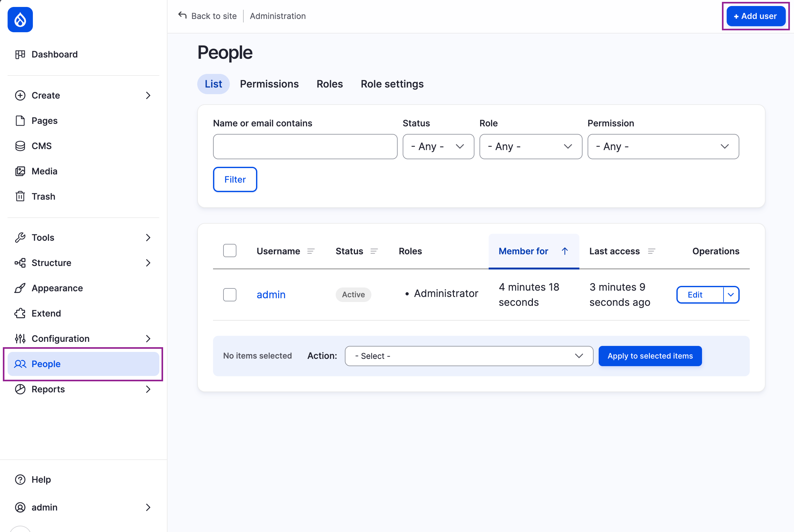
Task: Open Pages in the sidebar menu
Action: pos(83,120)
